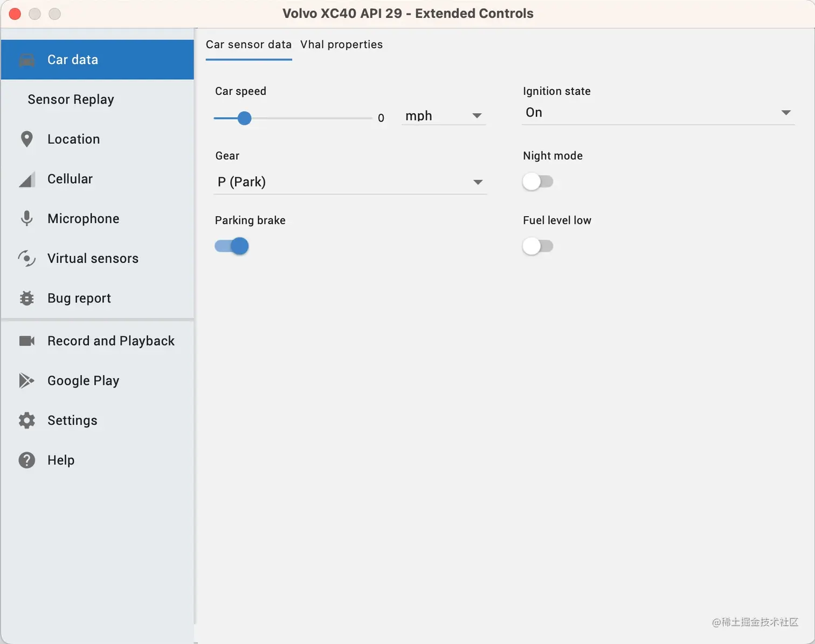Turn off the Parking brake switch

(232, 246)
